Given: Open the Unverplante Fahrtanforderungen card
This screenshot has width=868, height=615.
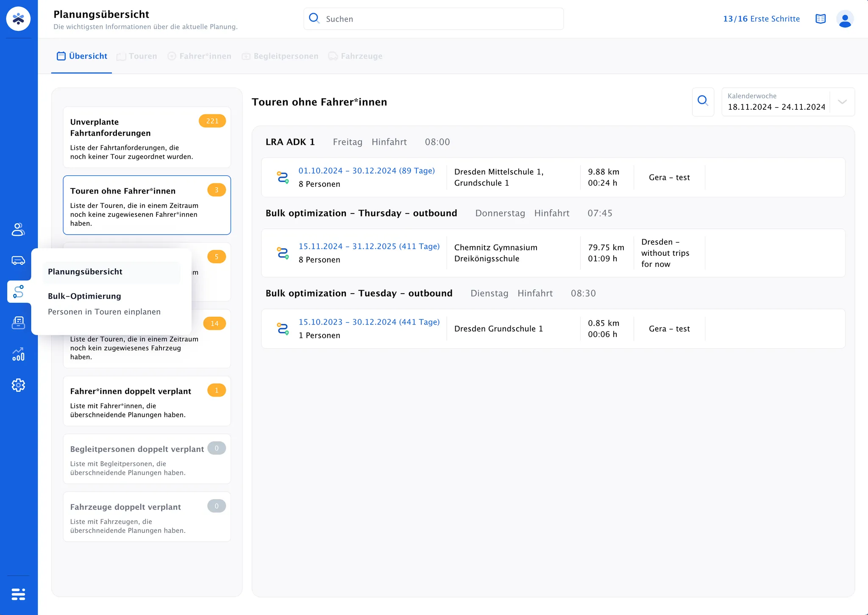Looking at the screenshot, I should (x=147, y=137).
